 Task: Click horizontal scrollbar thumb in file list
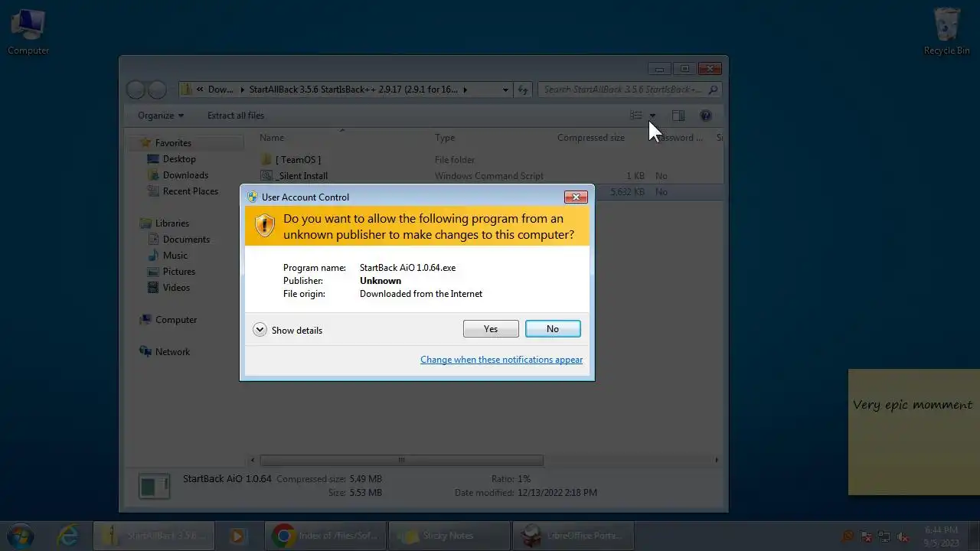401,460
